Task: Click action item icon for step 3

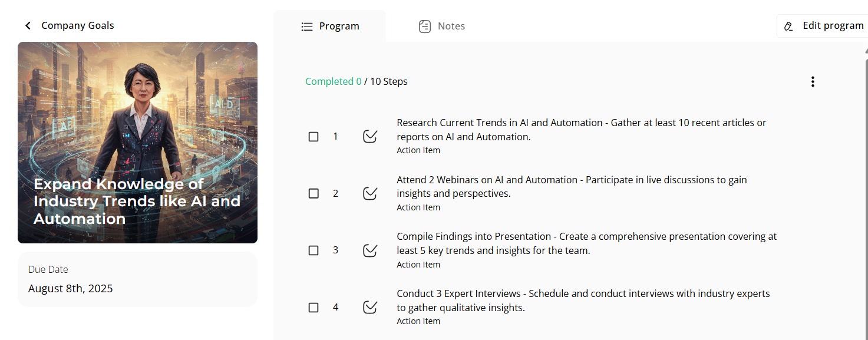Action: point(370,250)
